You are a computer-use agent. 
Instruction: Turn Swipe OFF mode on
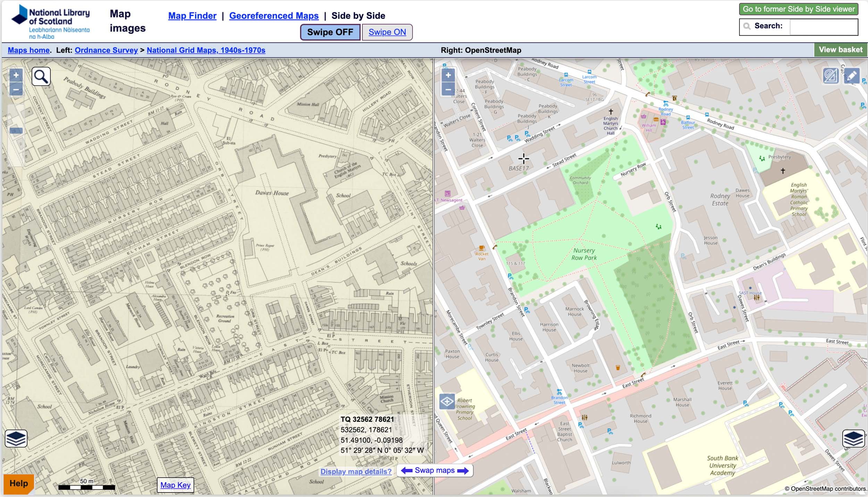pos(330,32)
